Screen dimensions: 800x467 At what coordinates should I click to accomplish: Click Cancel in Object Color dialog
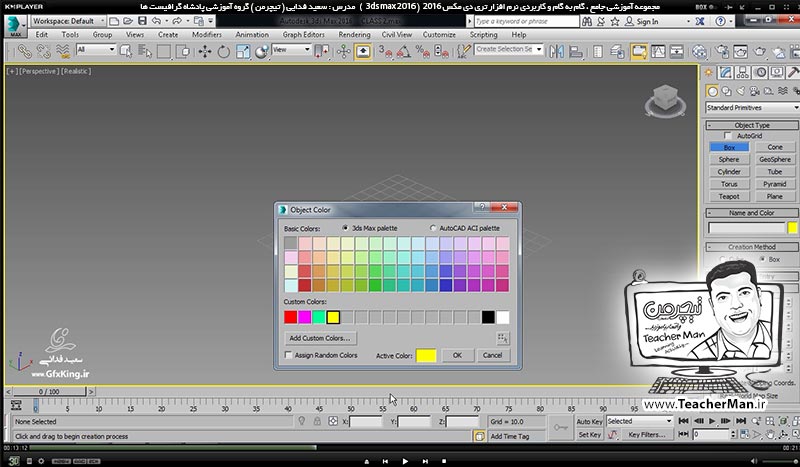point(492,355)
